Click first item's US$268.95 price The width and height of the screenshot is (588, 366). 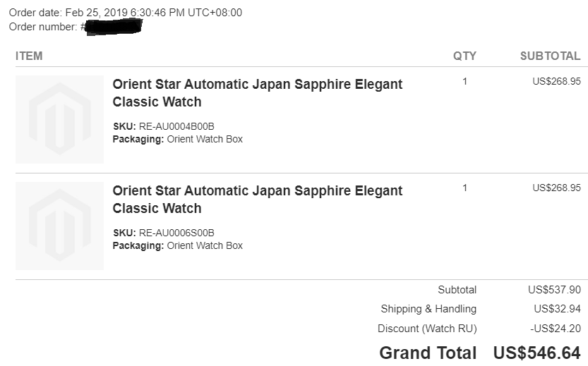[556, 81]
